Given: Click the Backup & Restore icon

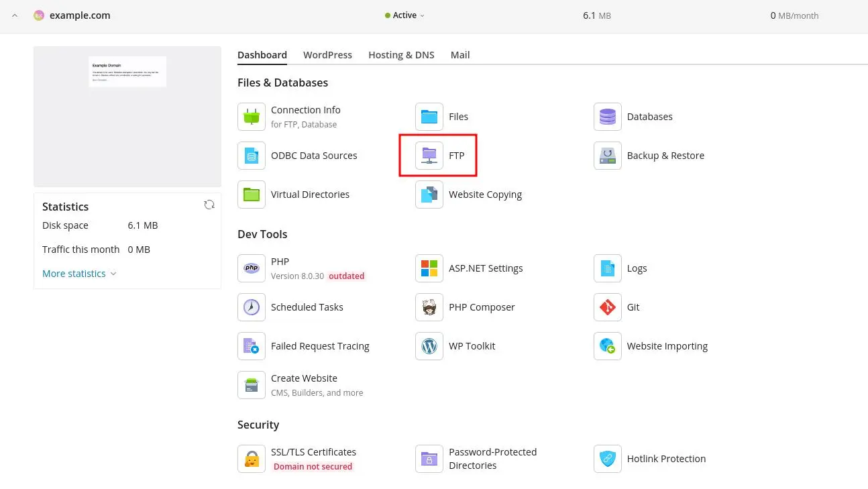Looking at the screenshot, I should tap(607, 156).
